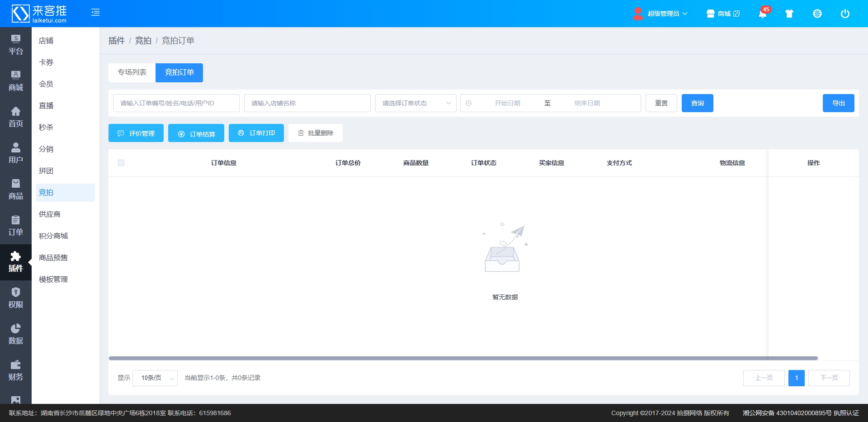868x422 pixels.
Task: Collapse the sidebar with the hamburger icon
Action: 95,13
